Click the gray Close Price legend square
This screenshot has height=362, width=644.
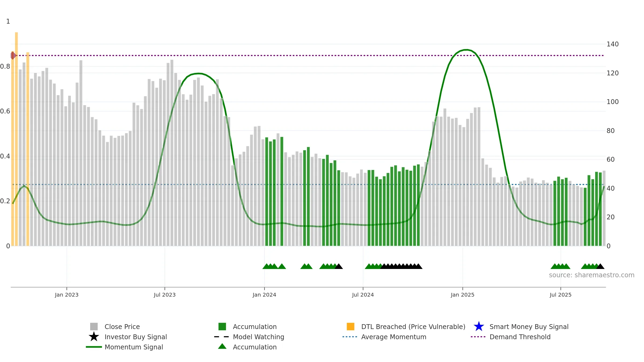[94, 327]
